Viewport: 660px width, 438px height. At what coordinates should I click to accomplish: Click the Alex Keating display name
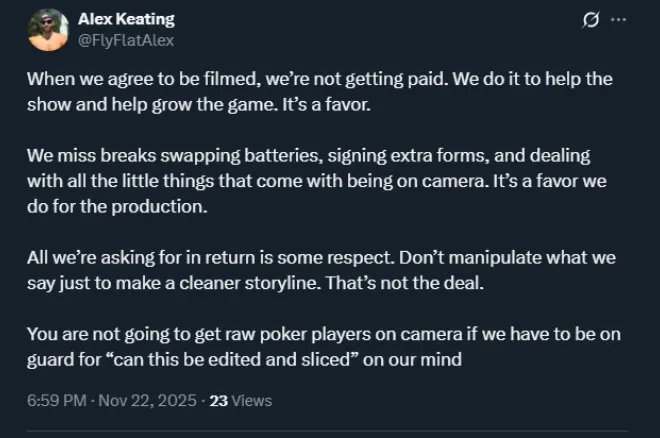point(125,19)
